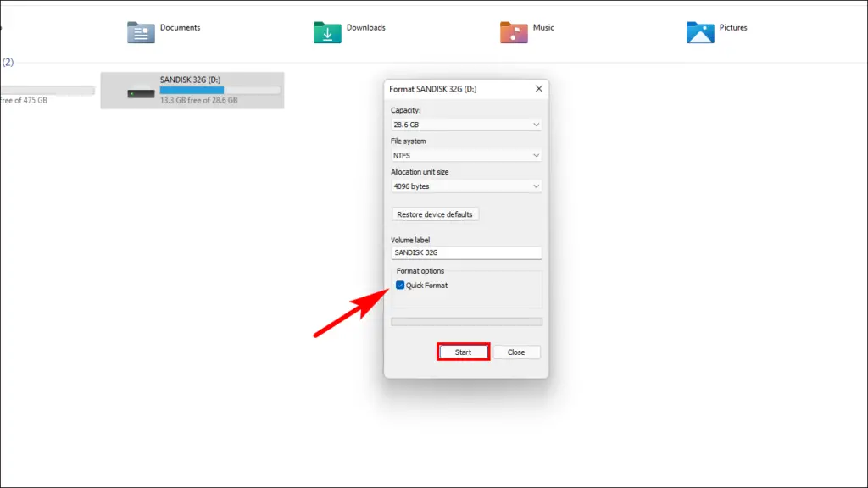Open the Pictures folder icon

click(700, 32)
